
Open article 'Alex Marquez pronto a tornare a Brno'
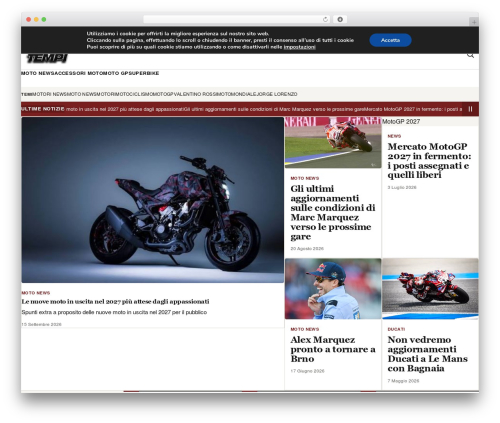(333, 349)
